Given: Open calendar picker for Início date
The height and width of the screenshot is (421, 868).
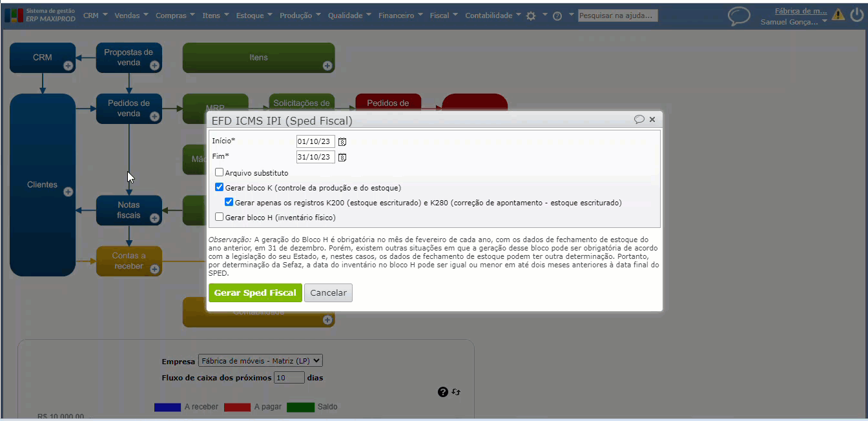Looking at the screenshot, I should tap(342, 141).
